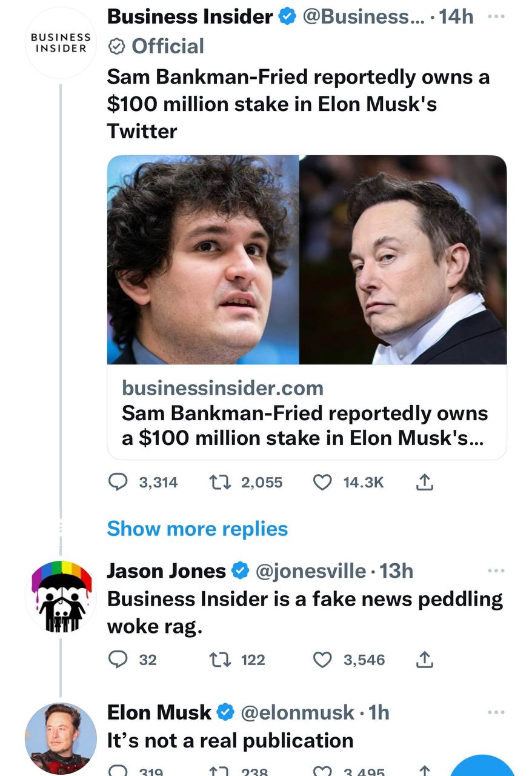Like Jason Jones's reply
The image size is (532, 776).
point(322,660)
